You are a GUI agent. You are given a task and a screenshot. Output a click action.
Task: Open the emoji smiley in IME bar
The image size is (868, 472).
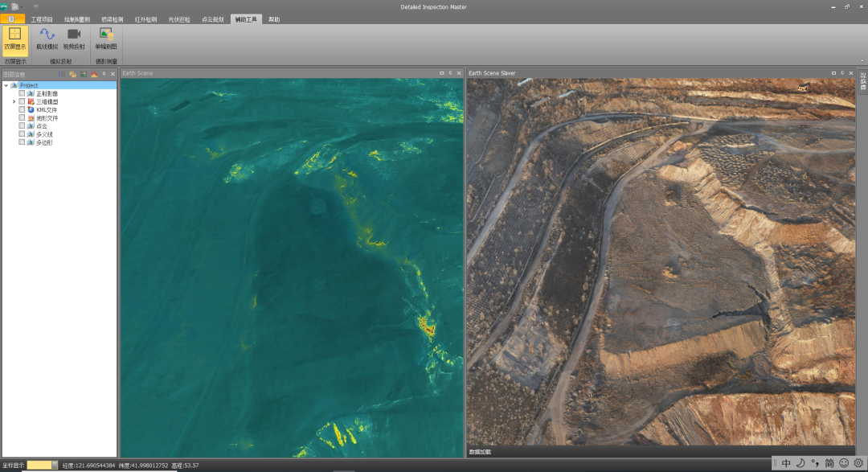click(x=844, y=463)
